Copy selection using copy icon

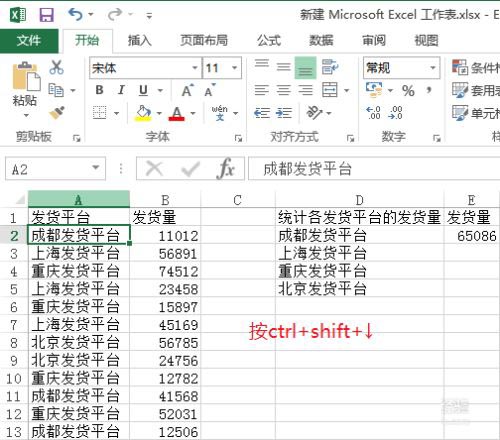(x=56, y=90)
